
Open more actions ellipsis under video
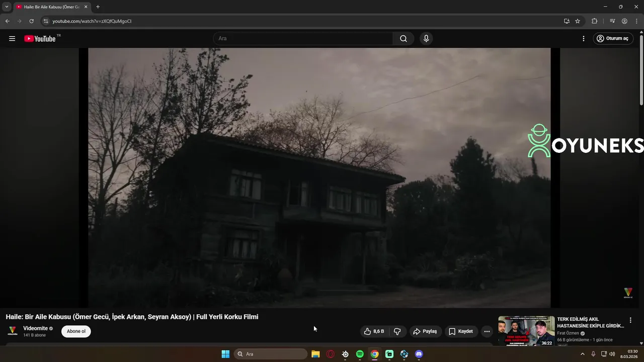487,331
